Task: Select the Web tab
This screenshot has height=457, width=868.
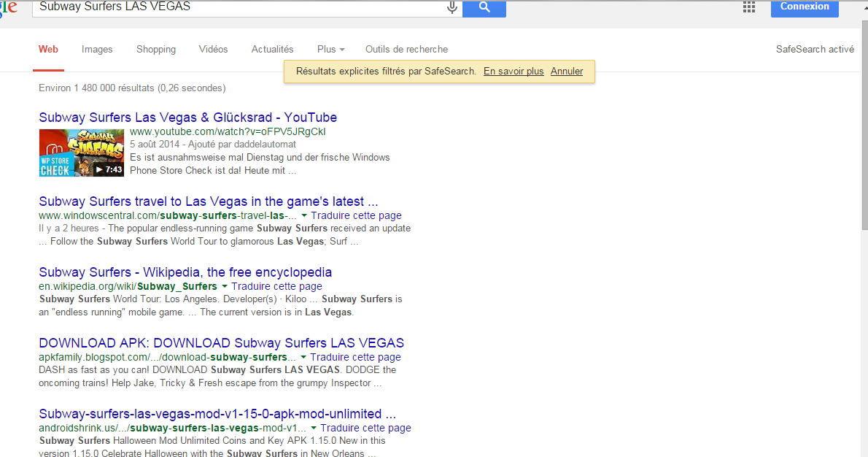Action: 48,50
